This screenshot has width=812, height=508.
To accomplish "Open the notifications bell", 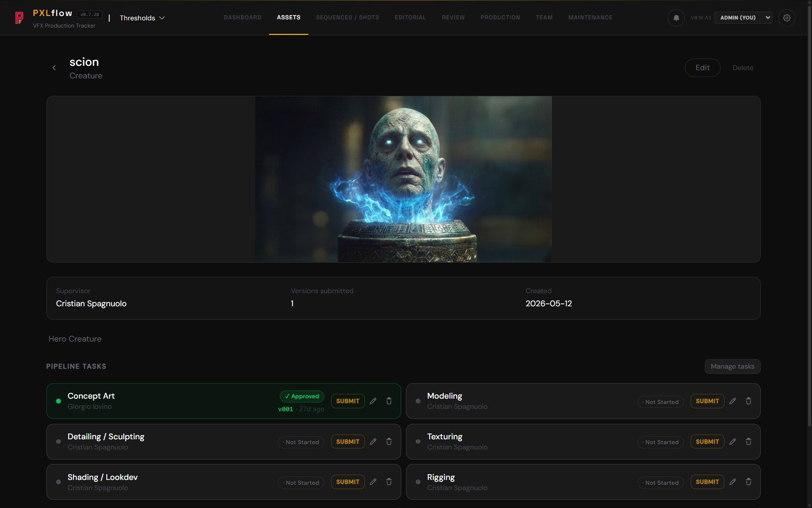I will 676,18.
